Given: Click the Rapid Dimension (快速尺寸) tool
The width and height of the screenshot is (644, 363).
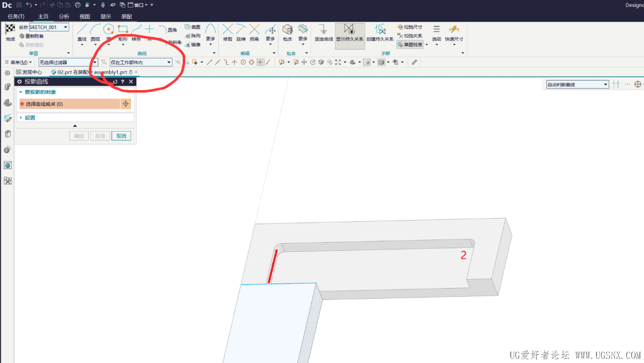Looking at the screenshot, I should [x=454, y=32].
